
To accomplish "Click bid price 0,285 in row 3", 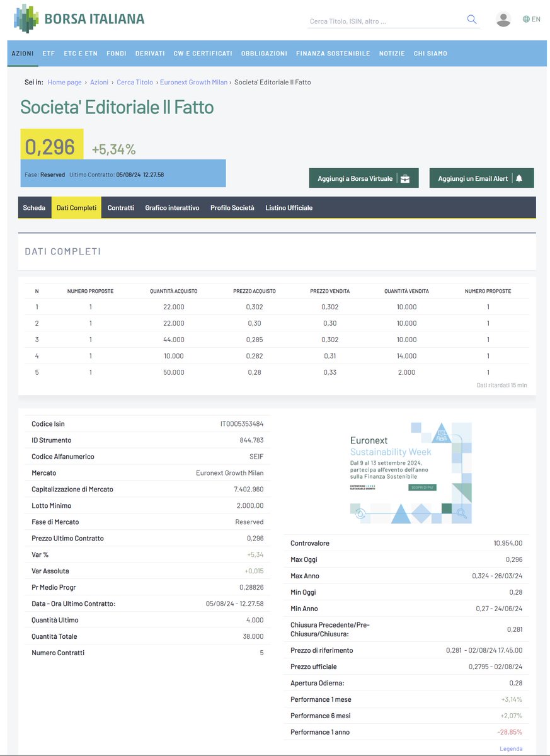I will pos(255,340).
